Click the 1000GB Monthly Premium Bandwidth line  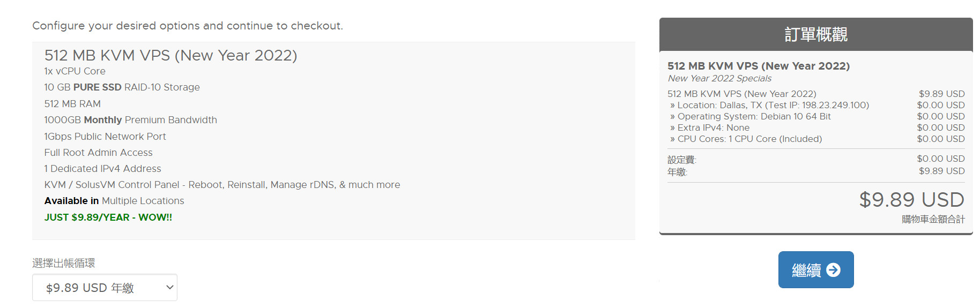130,120
